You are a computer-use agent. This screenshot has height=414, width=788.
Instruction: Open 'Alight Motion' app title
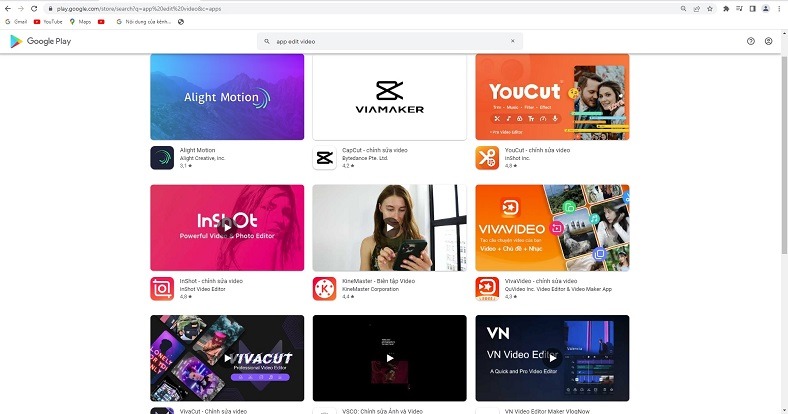(x=198, y=150)
